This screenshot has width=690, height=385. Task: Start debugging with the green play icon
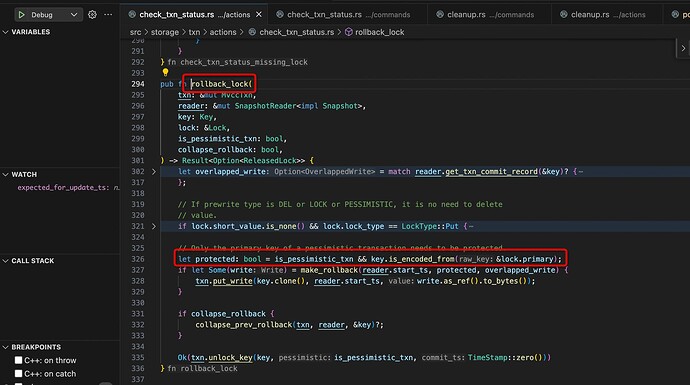click(x=21, y=15)
